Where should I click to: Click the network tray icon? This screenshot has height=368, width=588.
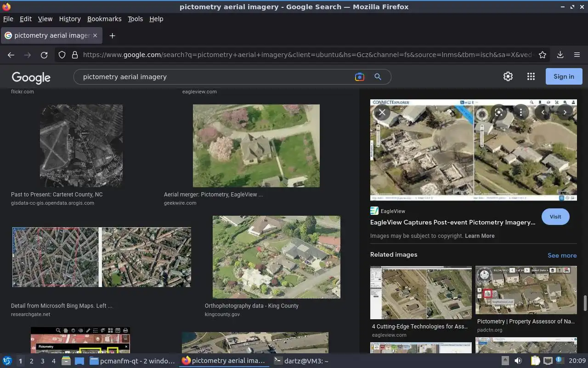tap(548, 361)
